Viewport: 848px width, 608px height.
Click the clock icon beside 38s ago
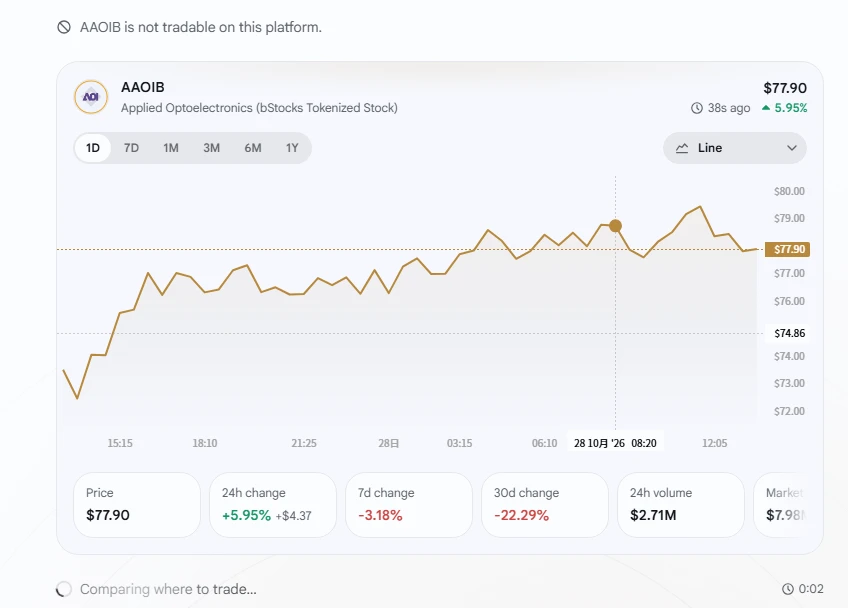click(x=697, y=108)
